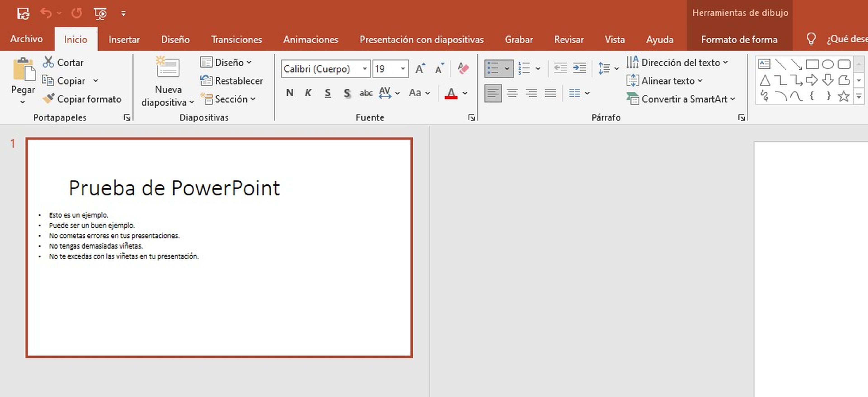Open the Formato de forma tab

(x=739, y=39)
